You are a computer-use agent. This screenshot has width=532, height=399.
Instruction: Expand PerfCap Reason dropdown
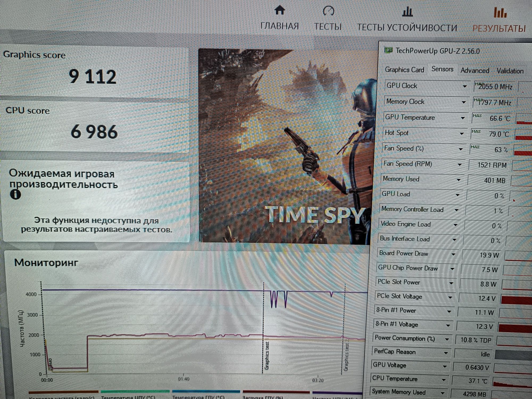446,353
